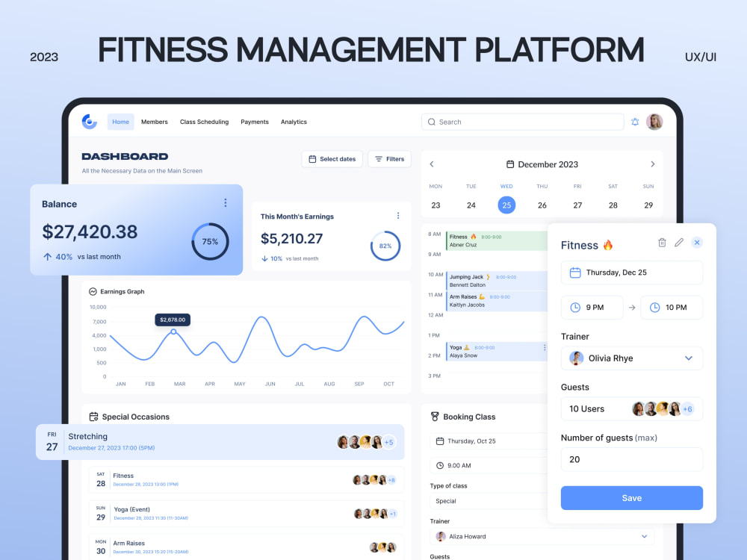This screenshot has height=560, width=747.
Task: Open Booking Class Thursday, Oct 25 date field
Action: tap(489, 441)
